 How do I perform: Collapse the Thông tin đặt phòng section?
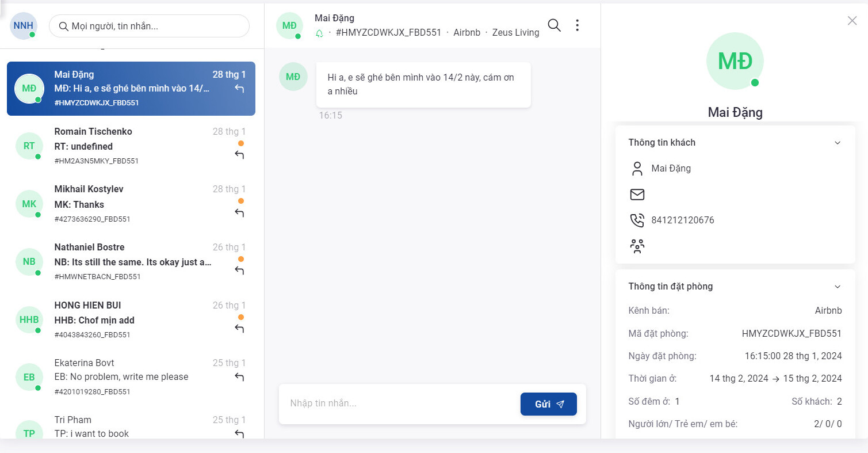[838, 287]
